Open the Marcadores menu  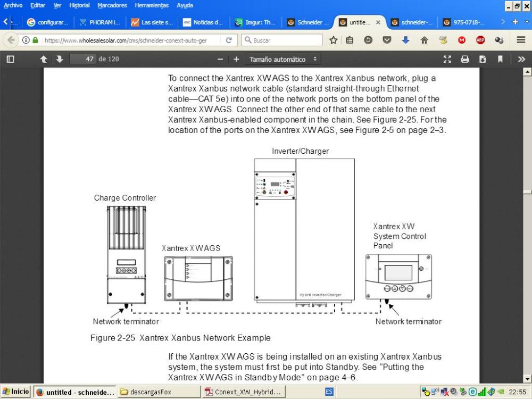(x=112, y=5)
